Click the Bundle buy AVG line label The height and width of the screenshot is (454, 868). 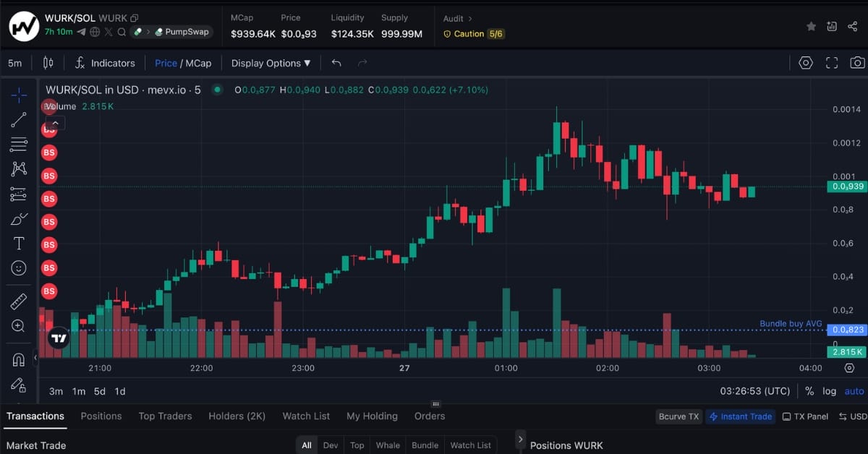pyautogui.click(x=791, y=324)
